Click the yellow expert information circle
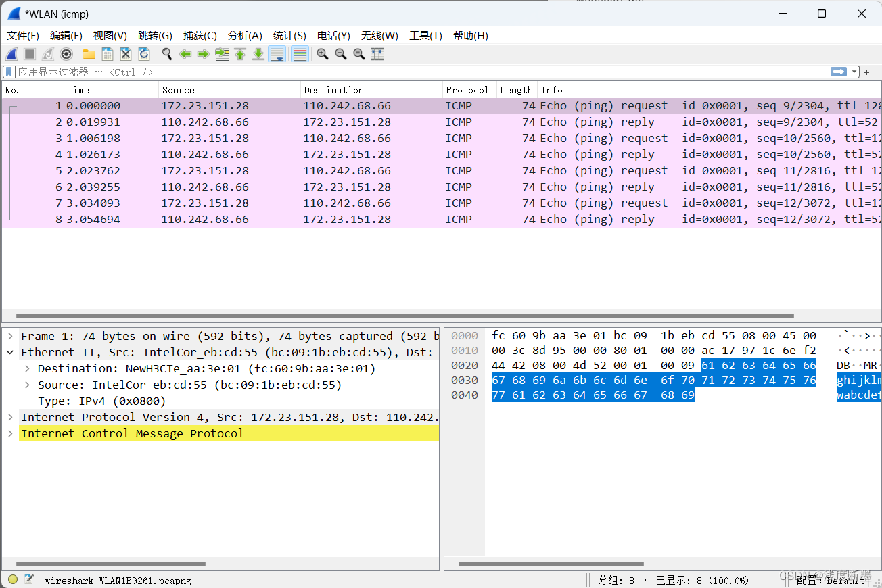 click(13, 579)
